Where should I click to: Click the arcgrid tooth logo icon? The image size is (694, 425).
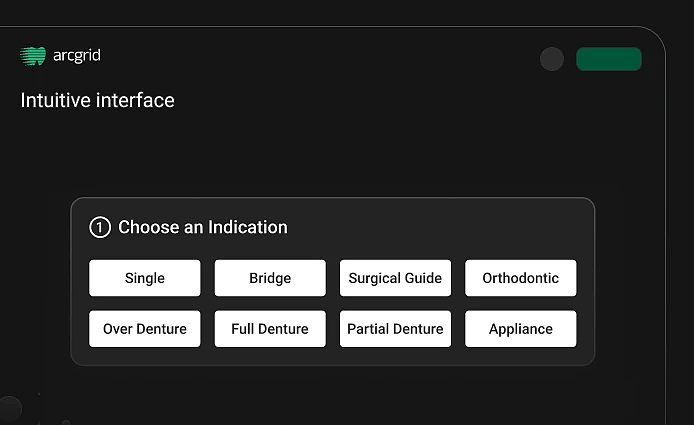33,56
